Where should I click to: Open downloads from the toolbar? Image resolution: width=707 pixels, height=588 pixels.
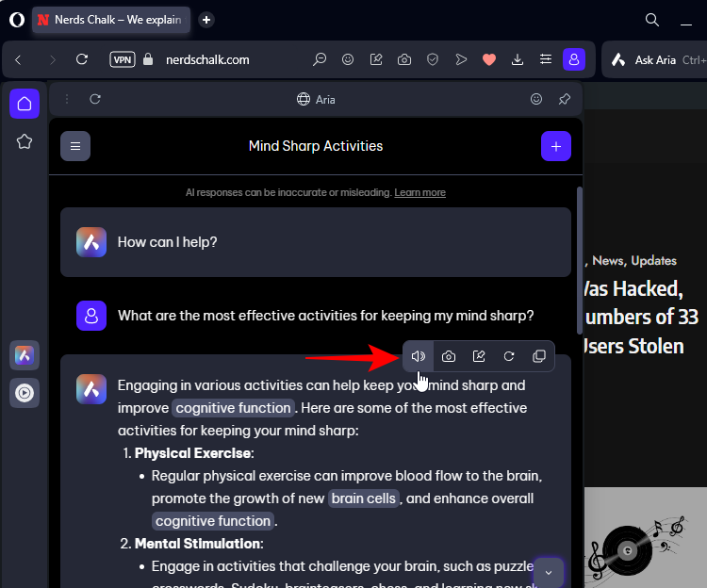pos(517,59)
